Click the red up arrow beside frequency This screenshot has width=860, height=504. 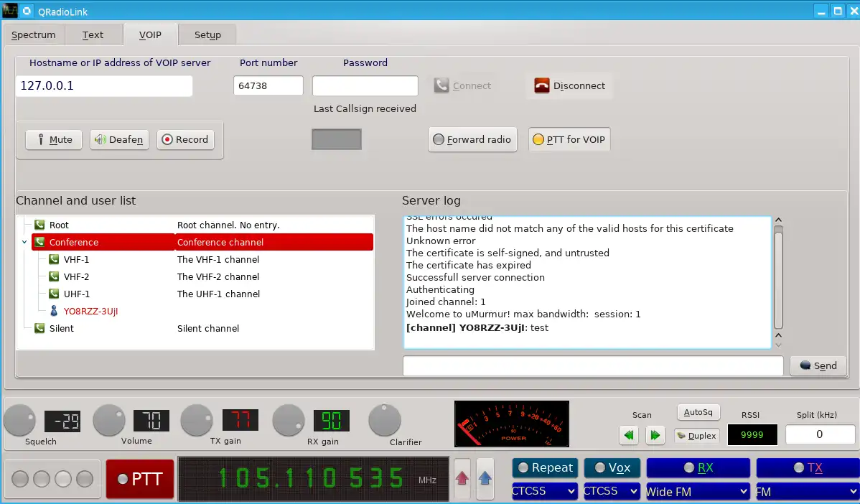[462, 478]
